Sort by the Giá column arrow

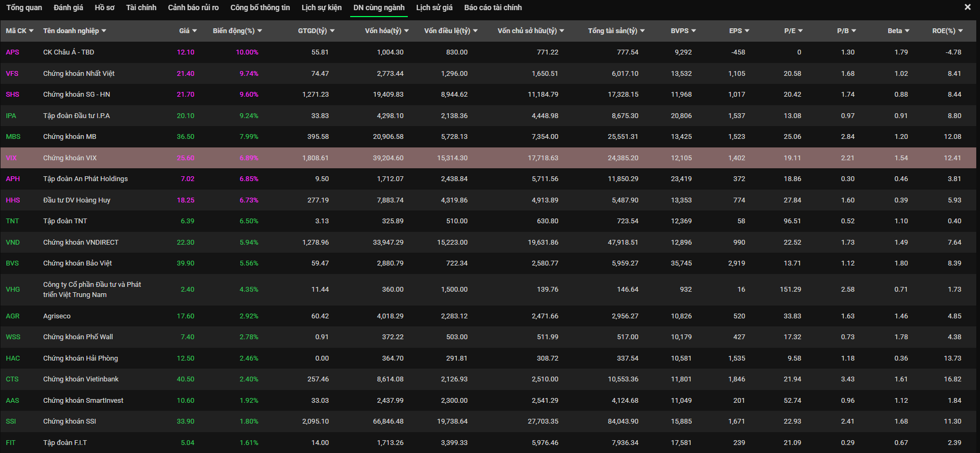coord(194,31)
